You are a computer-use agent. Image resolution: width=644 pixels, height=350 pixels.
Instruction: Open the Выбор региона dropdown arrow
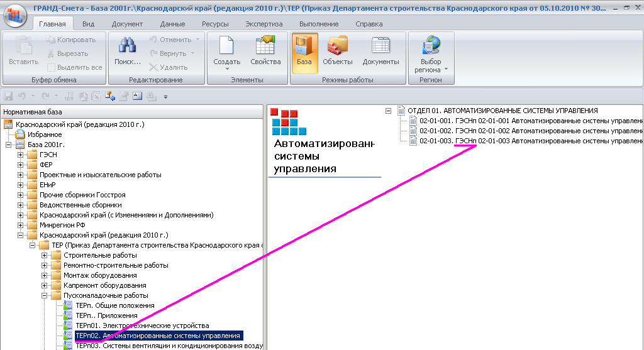point(447,69)
